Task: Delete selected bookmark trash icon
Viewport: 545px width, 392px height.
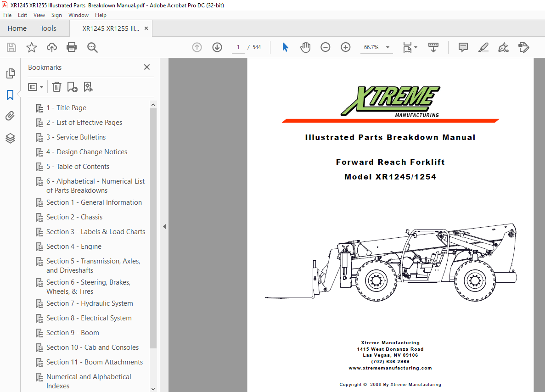Action: (x=56, y=87)
